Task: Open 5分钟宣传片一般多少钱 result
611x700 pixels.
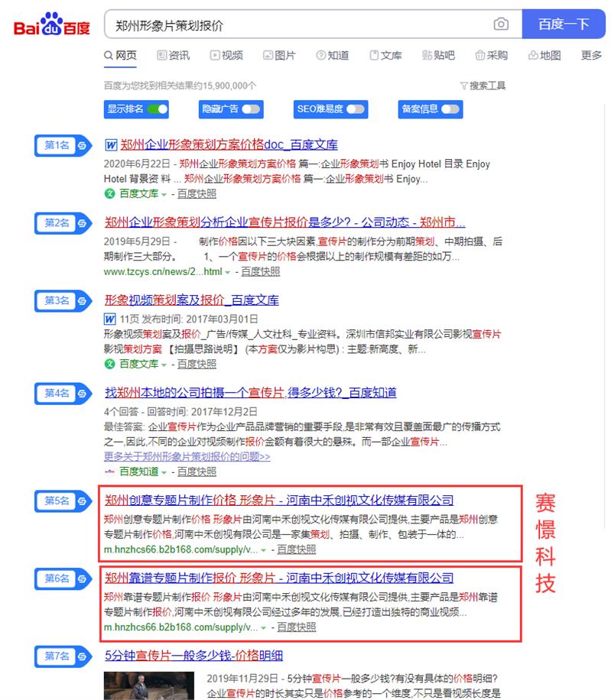Action: tap(193, 656)
